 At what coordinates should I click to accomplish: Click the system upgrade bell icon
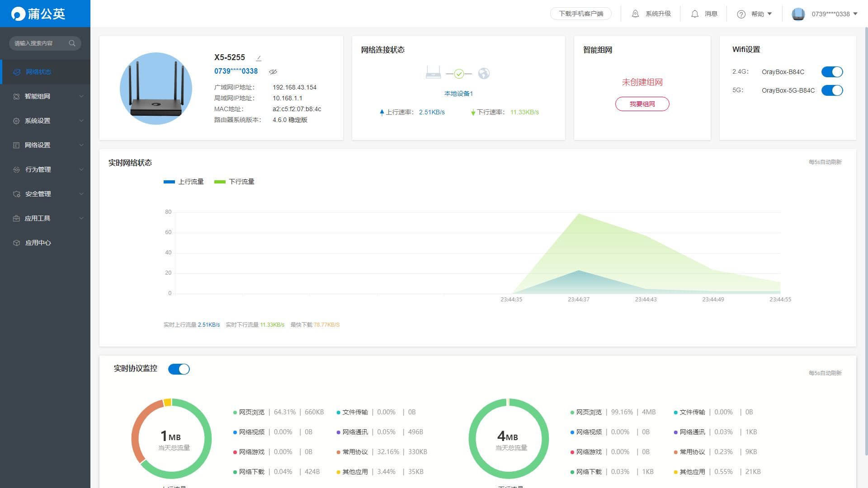pyautogui.click(x=635, y=14)
